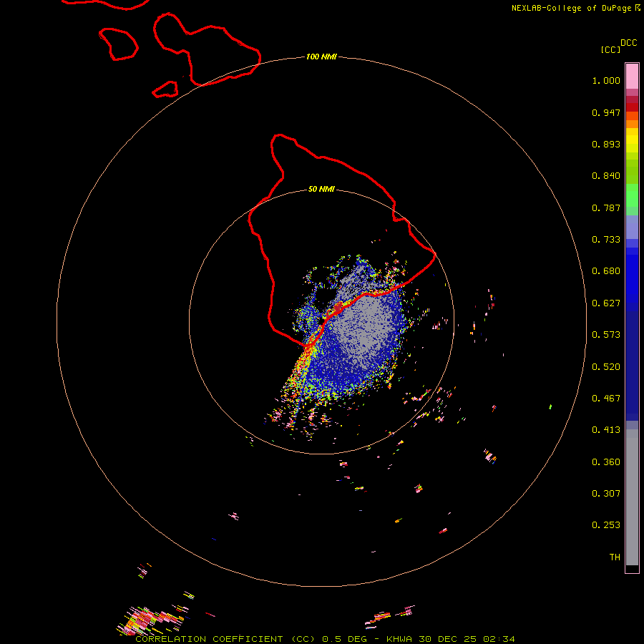Select the 0.840 legend value
644x644 pixels.
click(606, 176)
